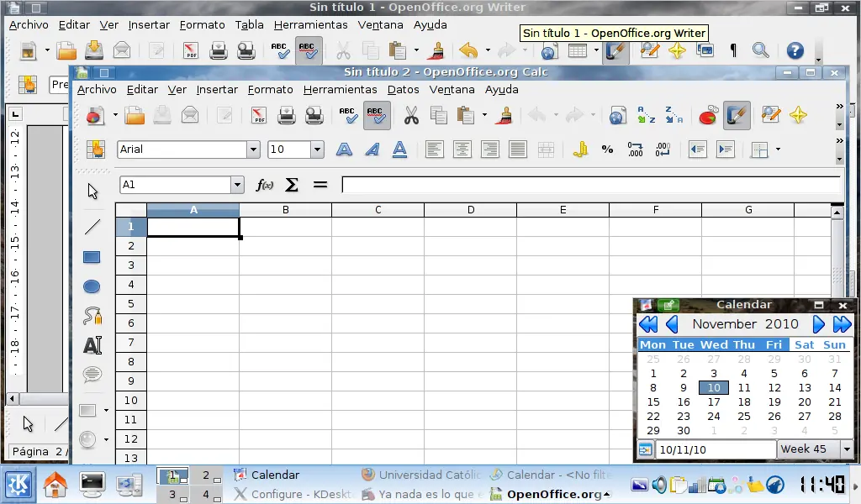Screen dimensions: 861x504
Task: Select the Rectangle drawing tool
Action: tap(92, 257)
